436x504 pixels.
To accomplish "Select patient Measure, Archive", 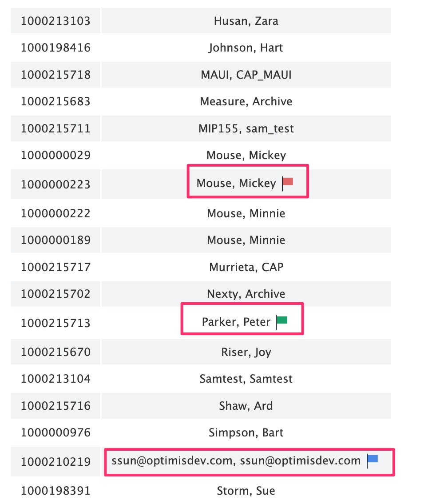I will [246, 101].
